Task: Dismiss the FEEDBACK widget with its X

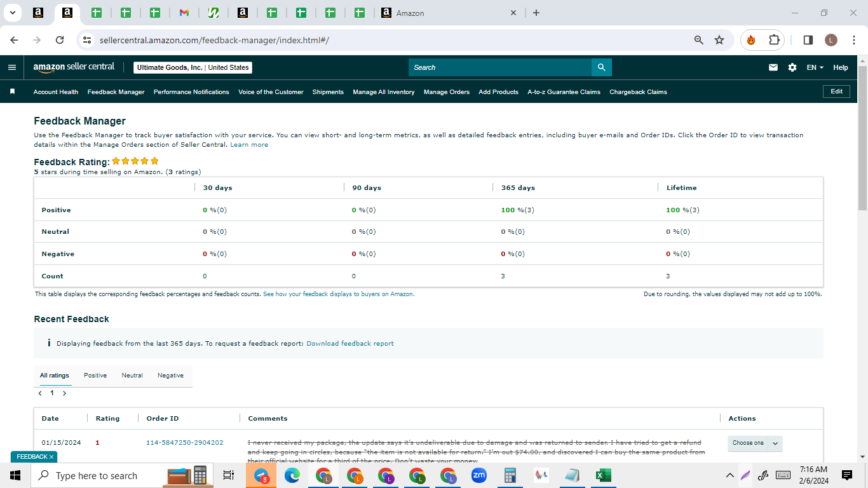Action: [x=51, y=457]
